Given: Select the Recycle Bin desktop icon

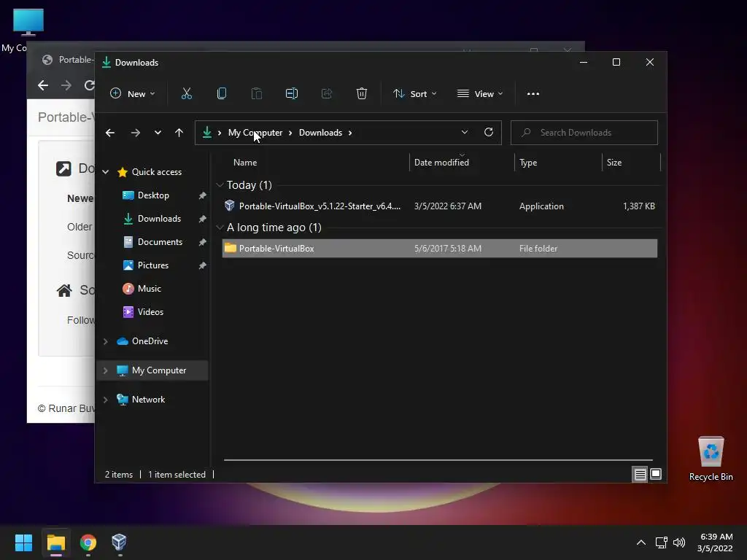Looking at the screenshot, I should 711,459.
